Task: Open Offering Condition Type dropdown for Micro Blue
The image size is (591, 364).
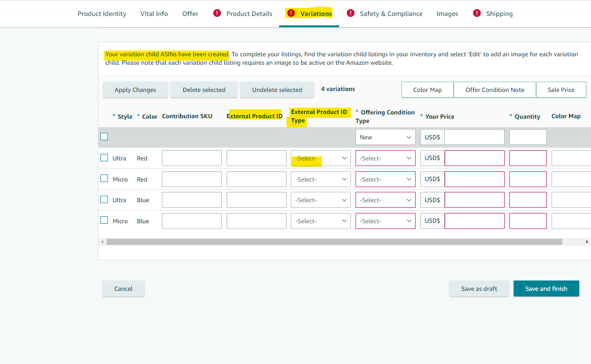Action: pyautogui.click(x=385, y=221)
